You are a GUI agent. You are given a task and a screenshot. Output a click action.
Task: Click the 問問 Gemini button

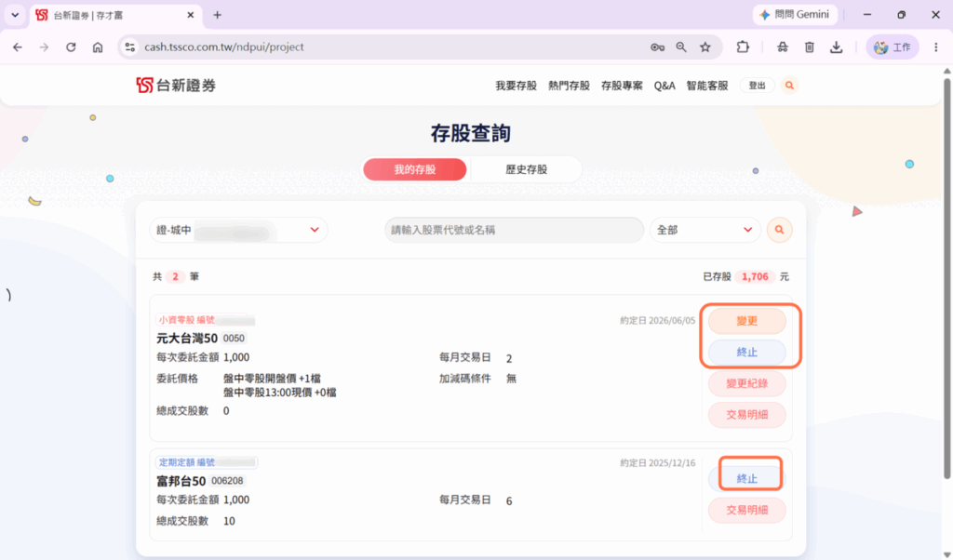[x=795, y=15]
